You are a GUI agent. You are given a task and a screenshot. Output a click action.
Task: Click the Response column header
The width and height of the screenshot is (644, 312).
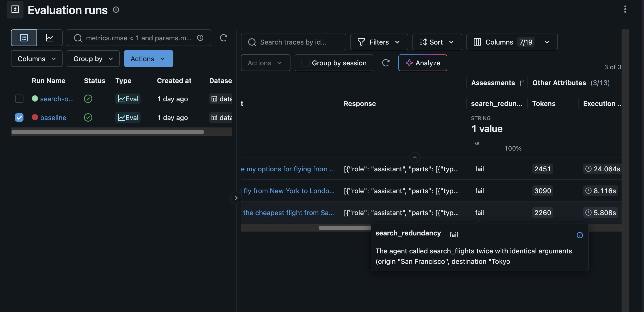360,103
